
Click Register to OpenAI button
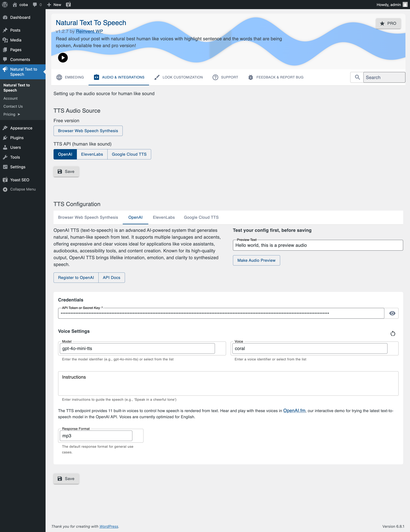(76, 277)
